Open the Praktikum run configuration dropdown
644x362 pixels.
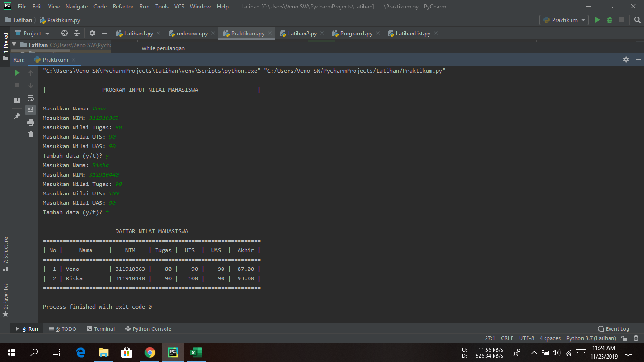click(564, 20)
